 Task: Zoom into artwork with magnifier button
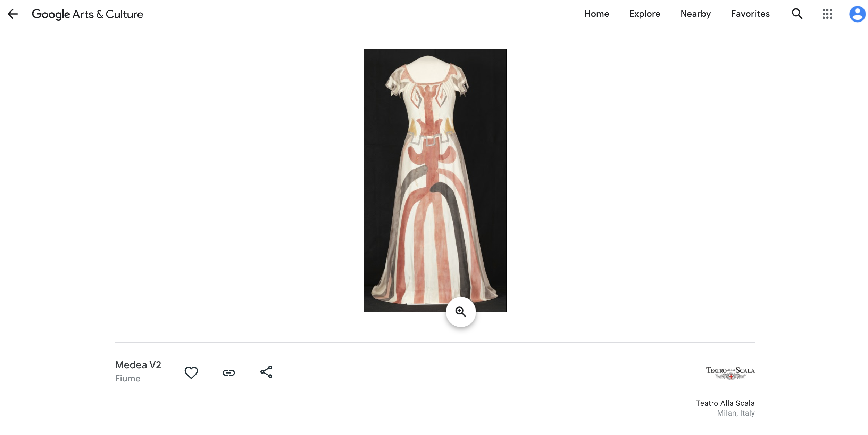pos(461,312)
